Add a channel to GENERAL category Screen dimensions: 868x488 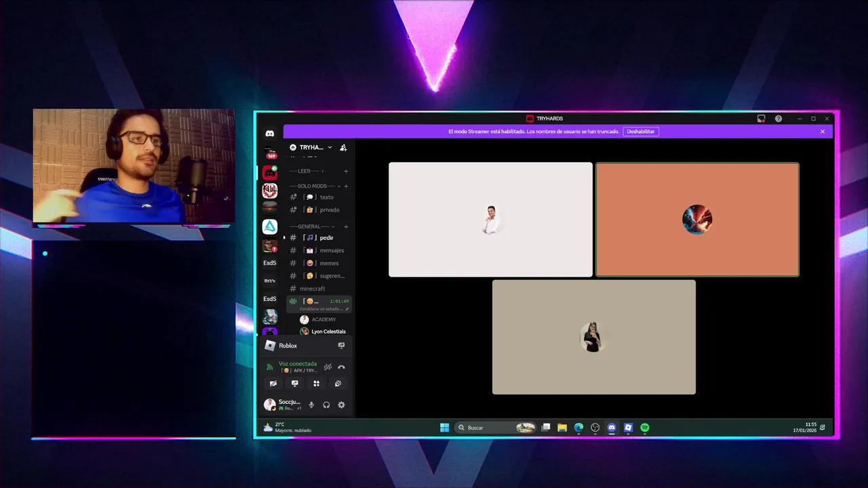346,226
